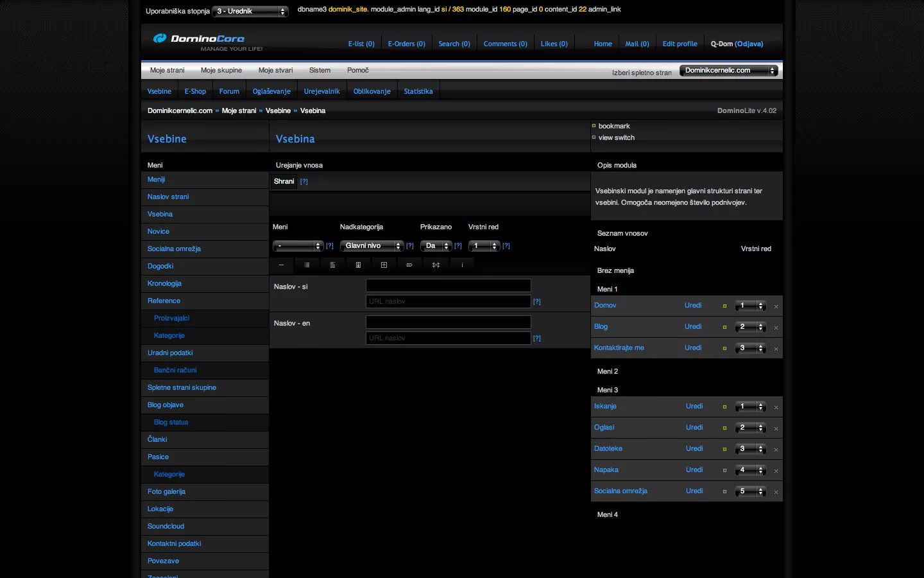Click the 'Naslov - si' title input field

449,286
